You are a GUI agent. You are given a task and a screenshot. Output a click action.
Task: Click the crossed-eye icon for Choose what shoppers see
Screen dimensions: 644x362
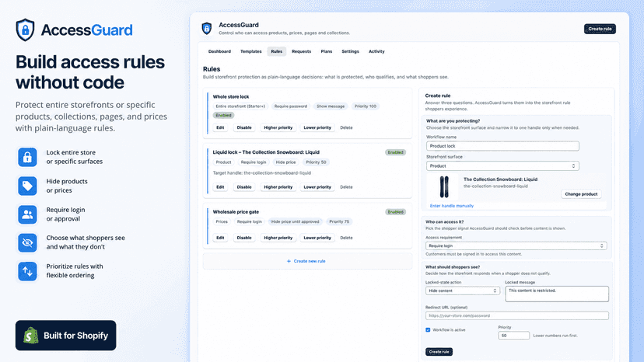(27, 242)
